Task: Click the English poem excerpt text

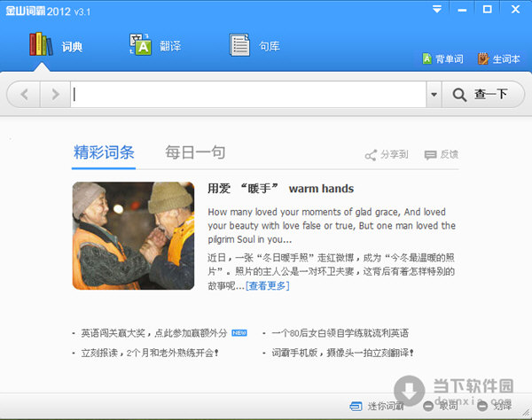Action: pyautogui.click(x=332, y=225)
